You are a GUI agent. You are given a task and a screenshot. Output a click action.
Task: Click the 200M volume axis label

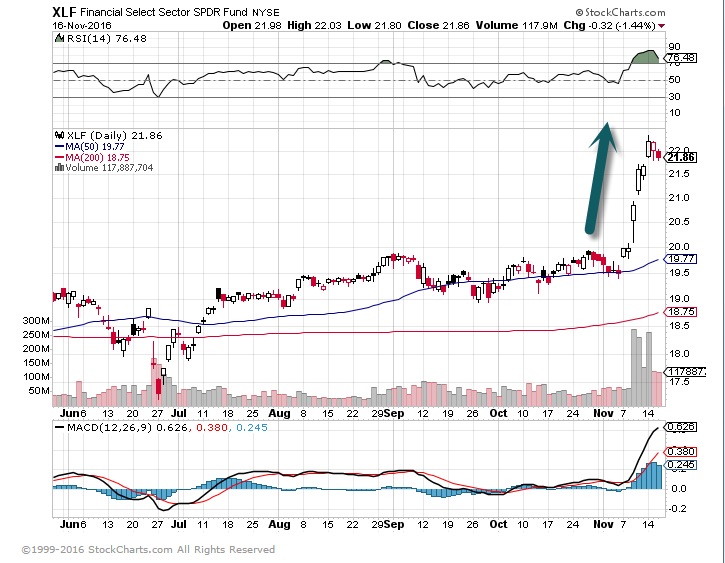[36, 349]
